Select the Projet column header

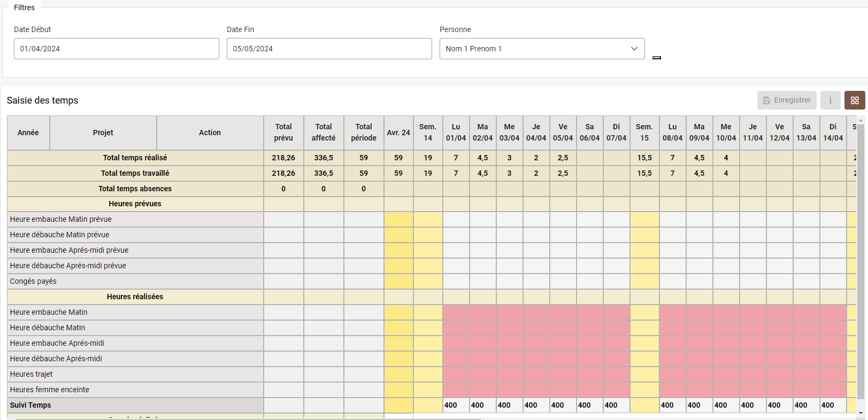click(103, 133)
